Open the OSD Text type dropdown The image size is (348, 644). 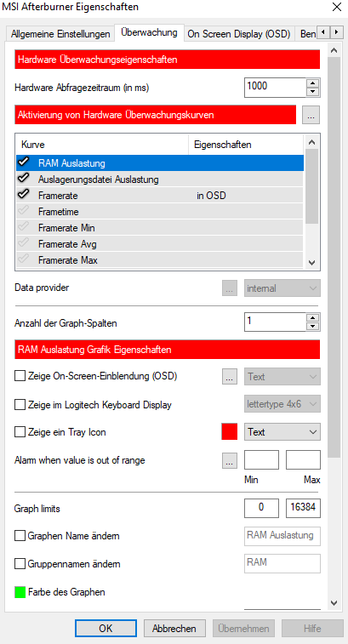(x=282, y=377)
